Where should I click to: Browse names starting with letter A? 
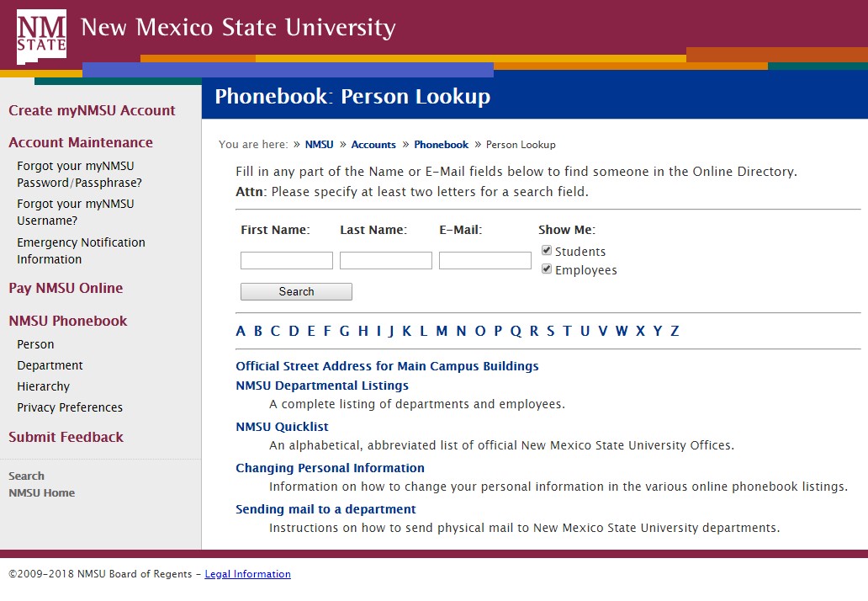point(241,332)
